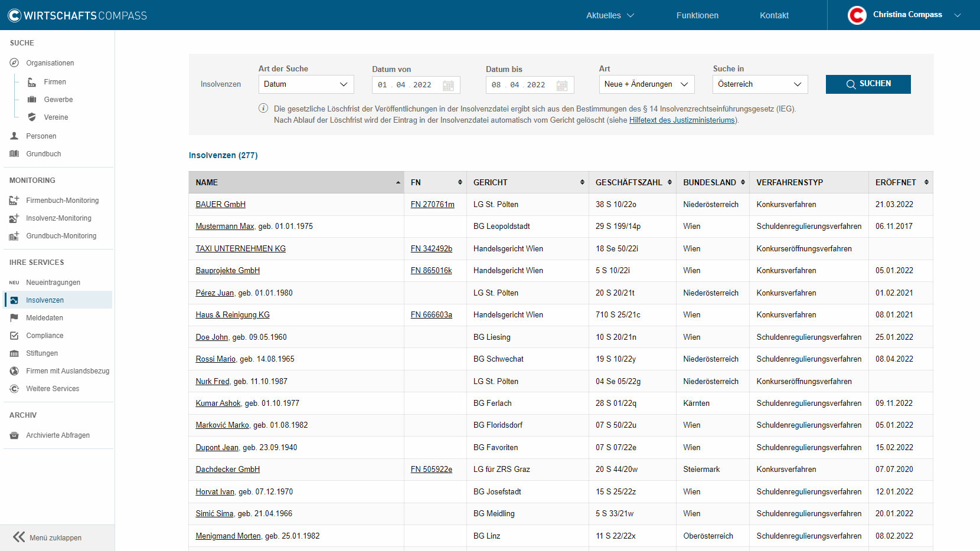Click the Firmenbuch-Monitoring icon
Image resolution: width=980 pixels, height=551 pixels.
pyautogui.click(x=14, y=201)
